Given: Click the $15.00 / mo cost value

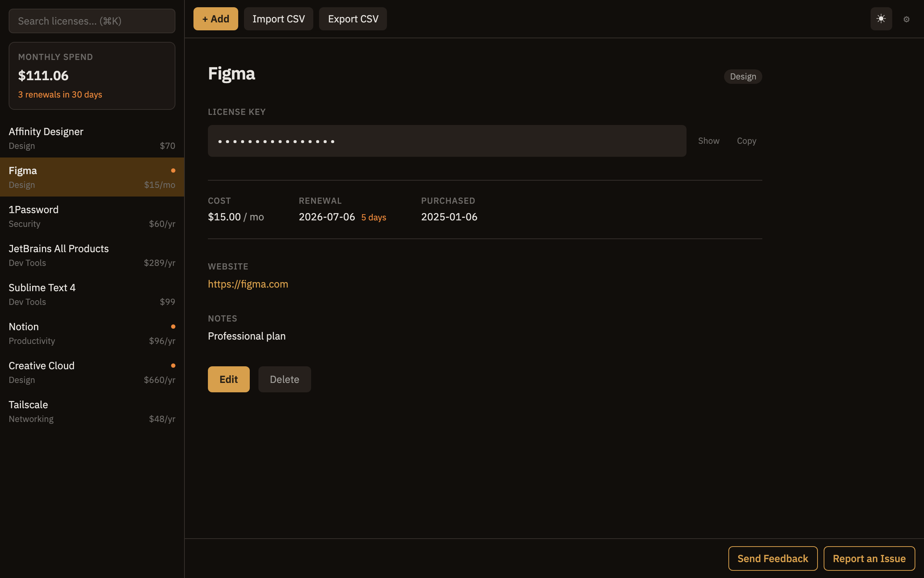Looking at the screenshot, I should tap(236, 217).
